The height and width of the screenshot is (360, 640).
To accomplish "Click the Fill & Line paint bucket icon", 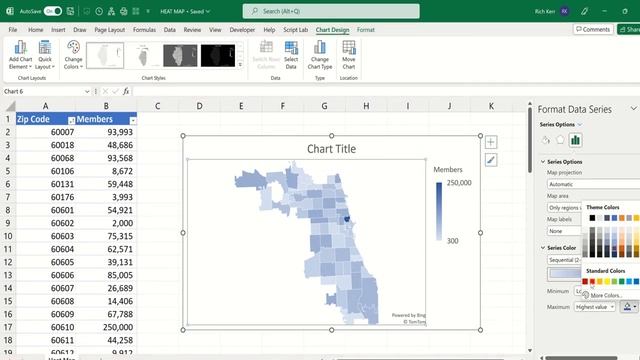I will pos(546,140).
